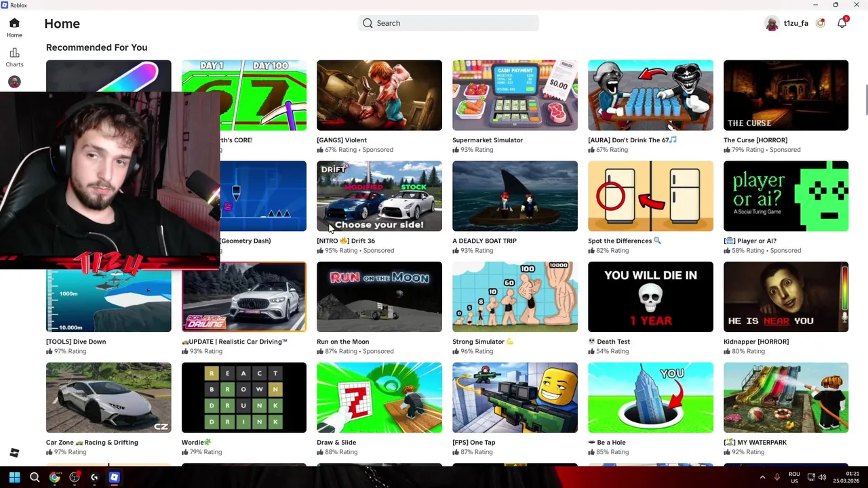Click the bottom-most sidebar icon
Viewport: 868px width, 488px height.
14,453
